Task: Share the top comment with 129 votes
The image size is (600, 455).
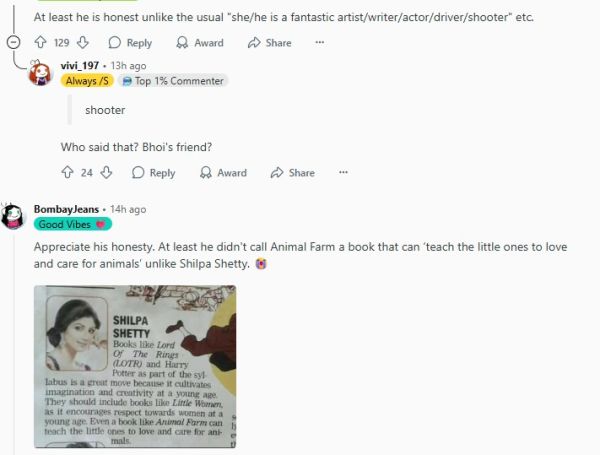Action: 270,42
